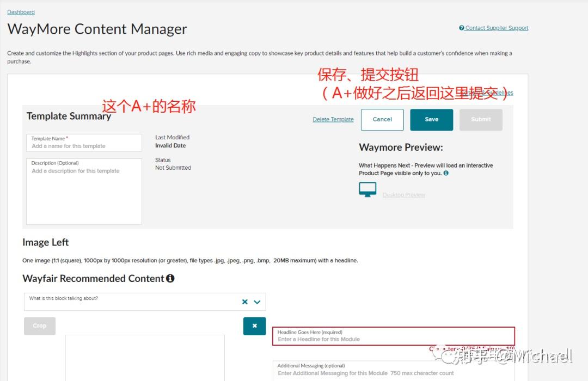
Task: Click the desktop monitor preview icon
Action: point(367,190)
